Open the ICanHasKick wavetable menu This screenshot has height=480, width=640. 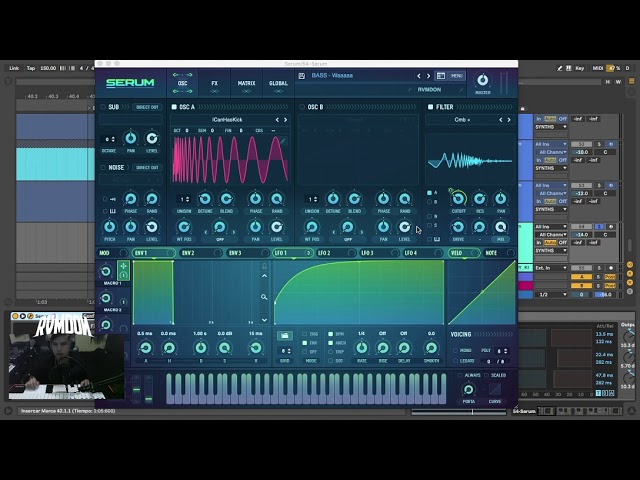(x=227, y=120)
